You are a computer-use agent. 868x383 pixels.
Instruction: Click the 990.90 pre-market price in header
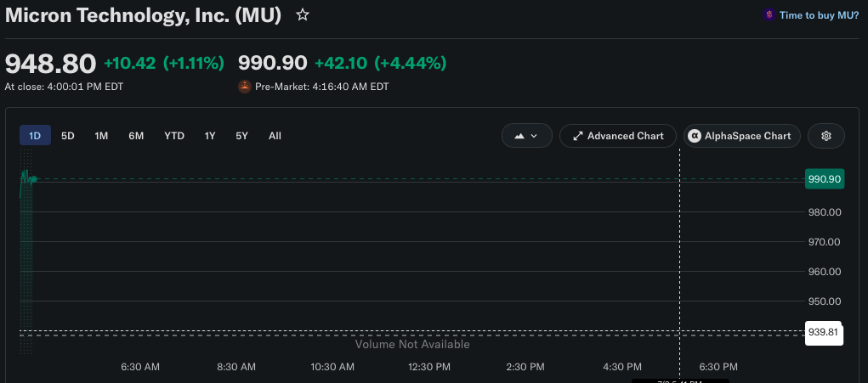272,64
